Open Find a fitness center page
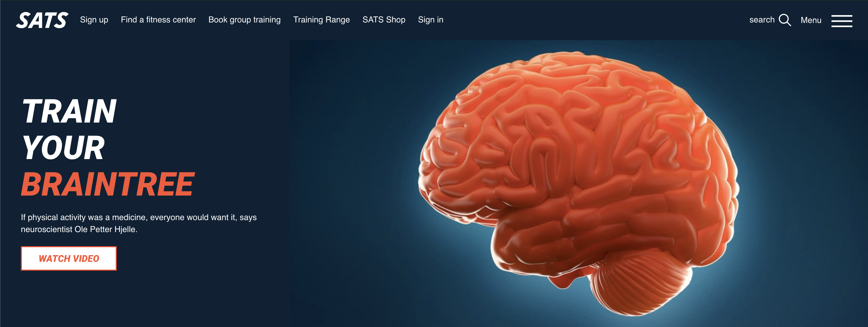Viewport: 868px width, 327px height. [158, 20]
